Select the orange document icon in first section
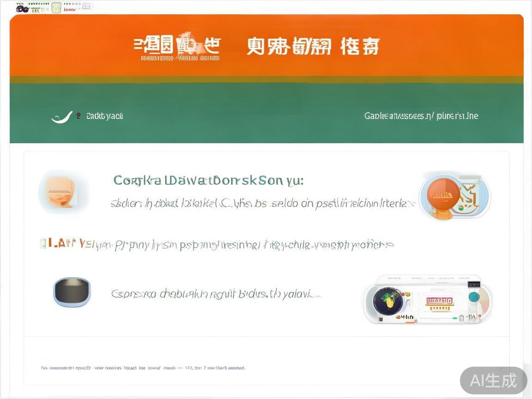 pos(64,191)
